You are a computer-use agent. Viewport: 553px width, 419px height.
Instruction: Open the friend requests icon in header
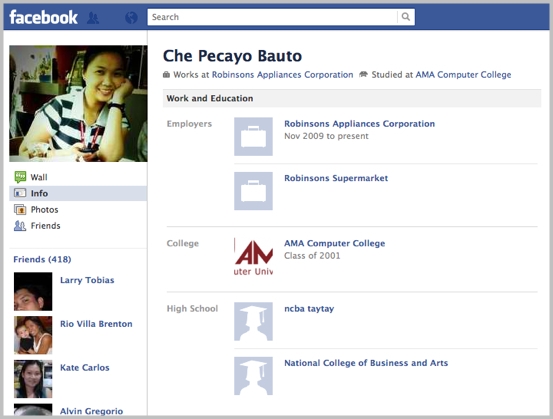(x=93, y=18)
